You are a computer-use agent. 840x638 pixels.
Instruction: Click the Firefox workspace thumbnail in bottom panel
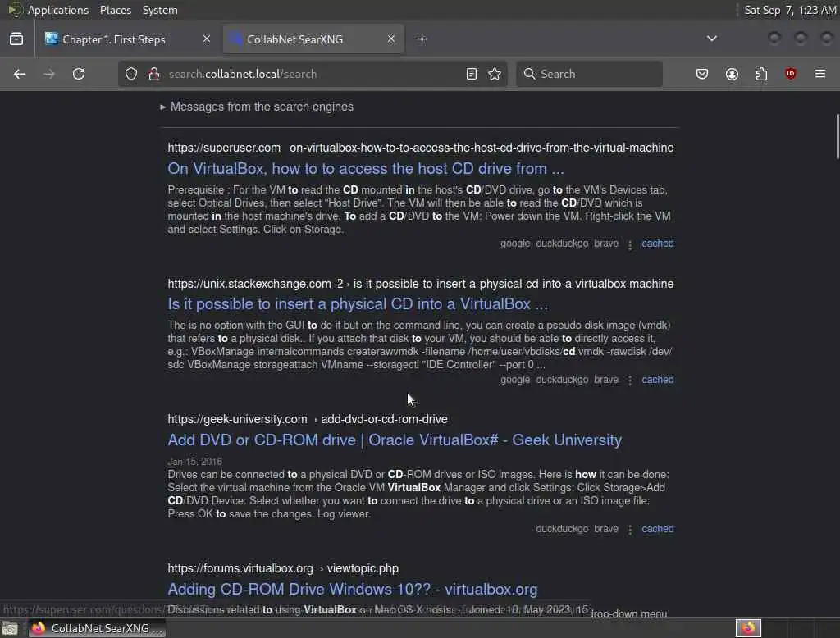pos(748,628)
